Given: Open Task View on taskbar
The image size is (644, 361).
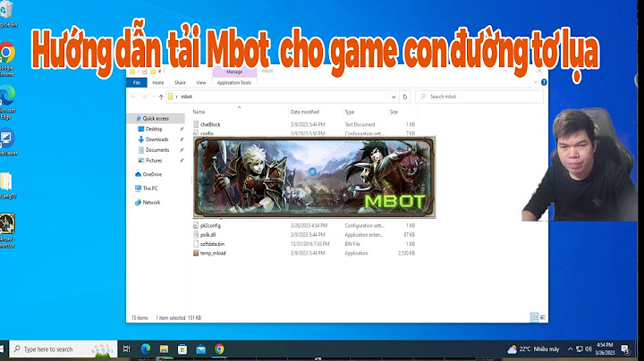Looking at the screenshot, I should (126, 349).
